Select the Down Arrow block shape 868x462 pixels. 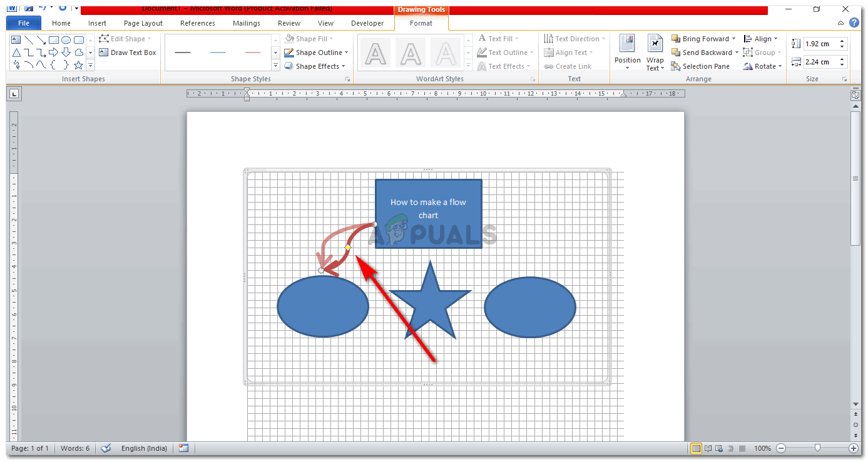click(66, 53)
